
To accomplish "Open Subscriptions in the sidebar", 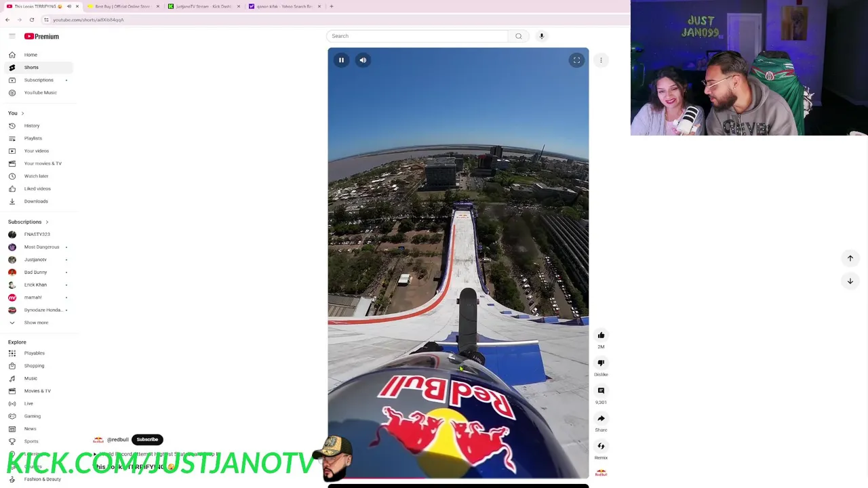I will (x=37, y=80).
